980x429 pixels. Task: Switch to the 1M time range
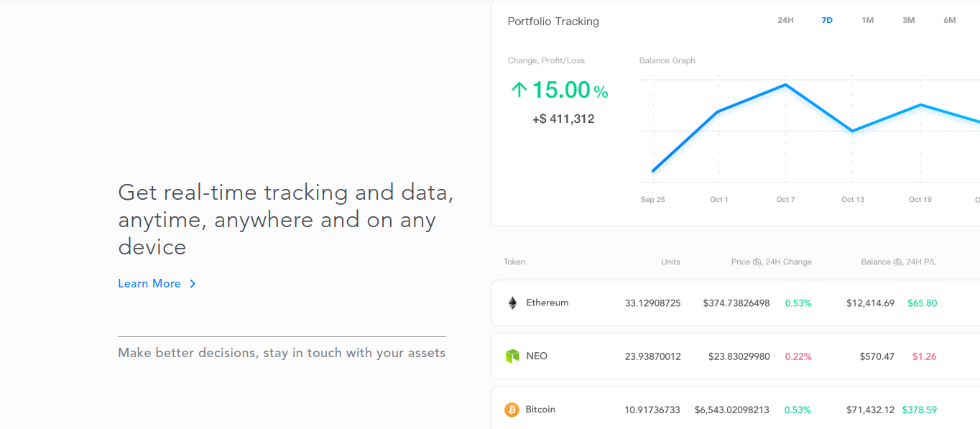point(867,20)
